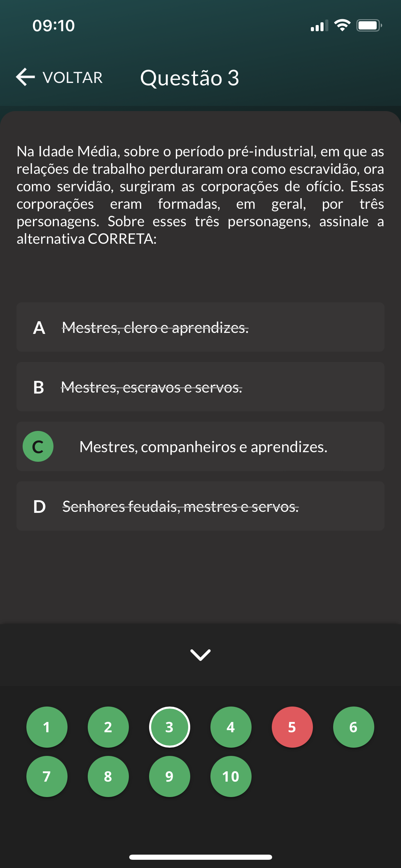Image resolution: width=401 pixels, height=868 pixels.
Task: Tap the cellular signal bars icon
Action: [x=319, y=26]
